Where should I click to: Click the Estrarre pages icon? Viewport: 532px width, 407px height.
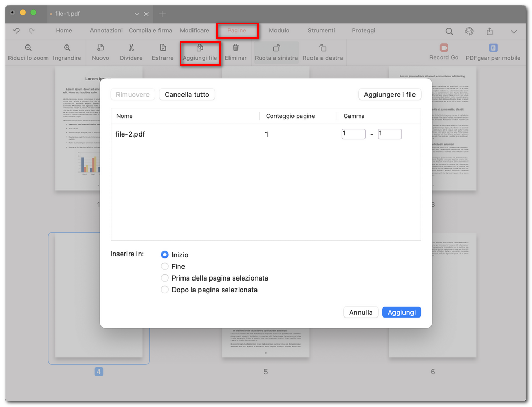(x=163, y=48)
